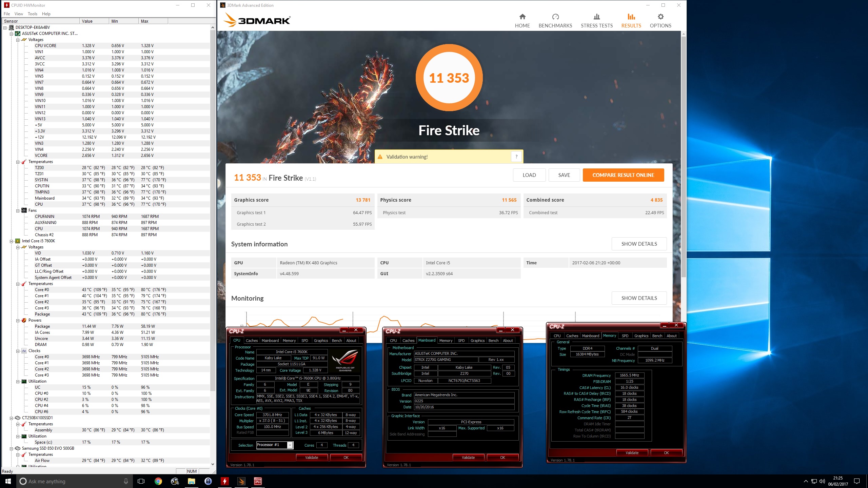
Task: Open the Processor #1 selection dropdown
Action: pyautogui.click(x=290, y=445)
